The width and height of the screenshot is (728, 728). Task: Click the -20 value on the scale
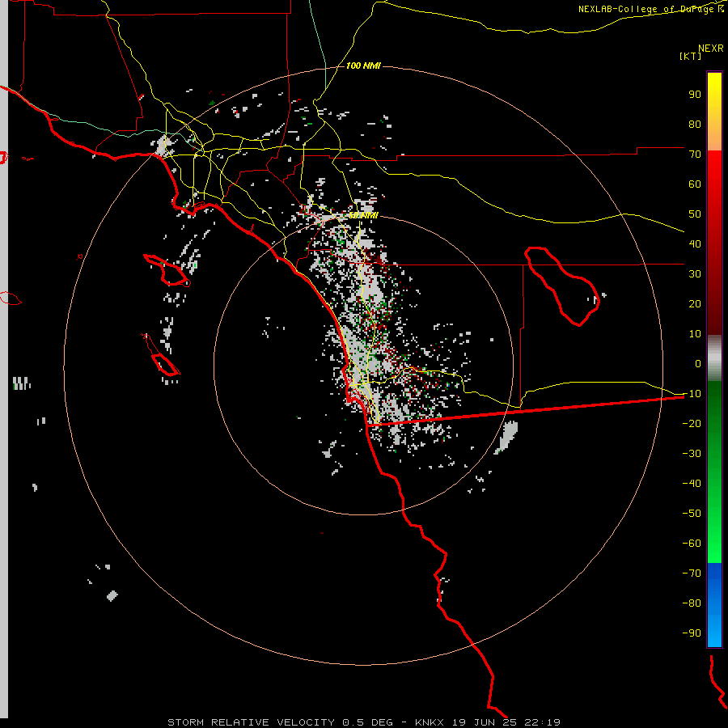coord(692,424)
